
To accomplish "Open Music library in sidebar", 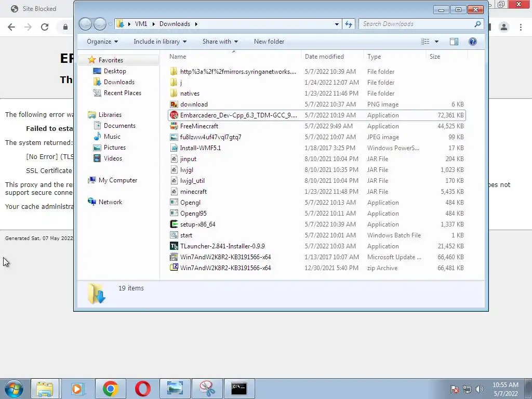I will [112, 137].
